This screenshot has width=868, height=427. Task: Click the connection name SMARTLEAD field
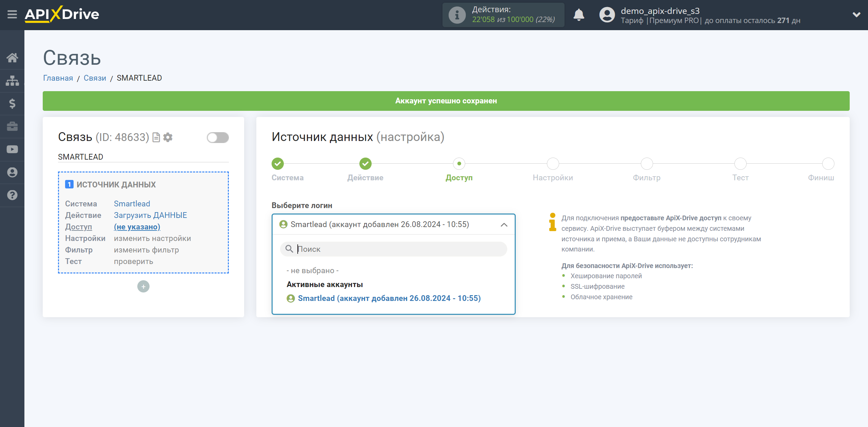143,157
